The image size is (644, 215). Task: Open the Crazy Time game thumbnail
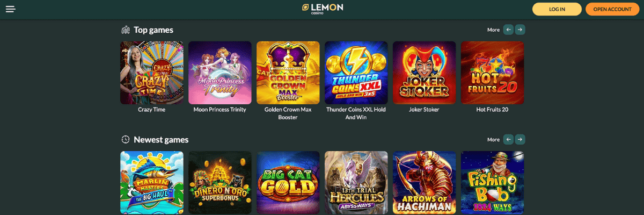click(151, 73)
